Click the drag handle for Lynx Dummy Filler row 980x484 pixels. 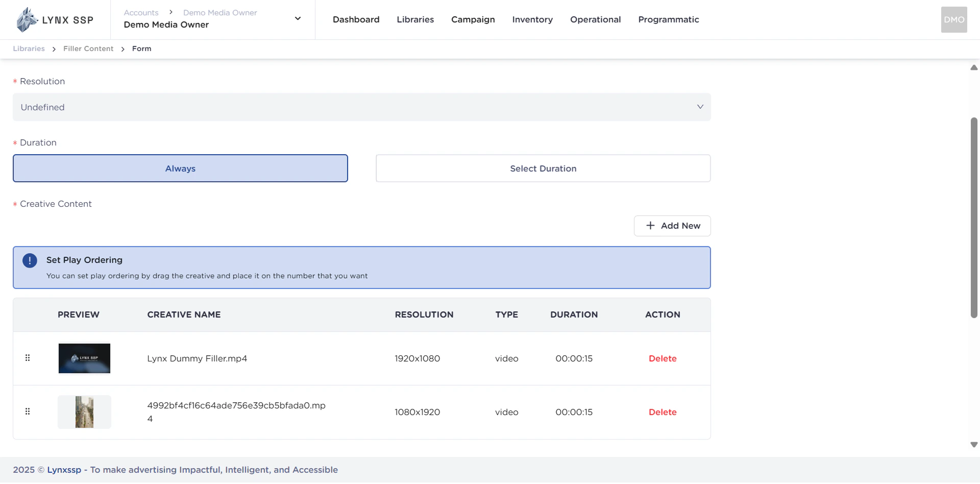pos(28,358)
